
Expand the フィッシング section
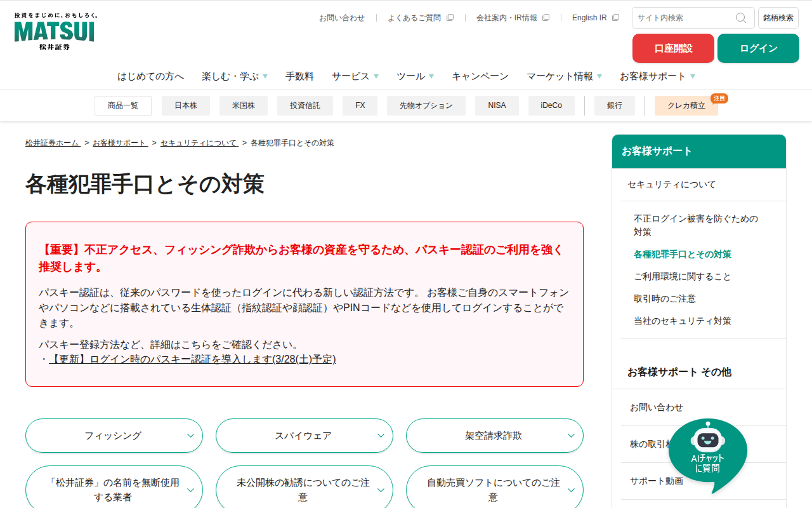[114, 436]
